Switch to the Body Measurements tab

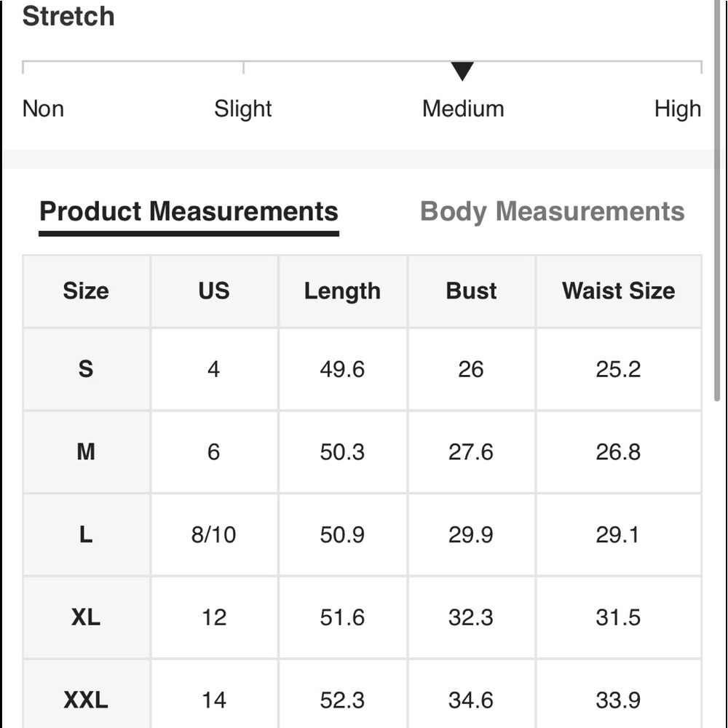(x=553, y=212)
